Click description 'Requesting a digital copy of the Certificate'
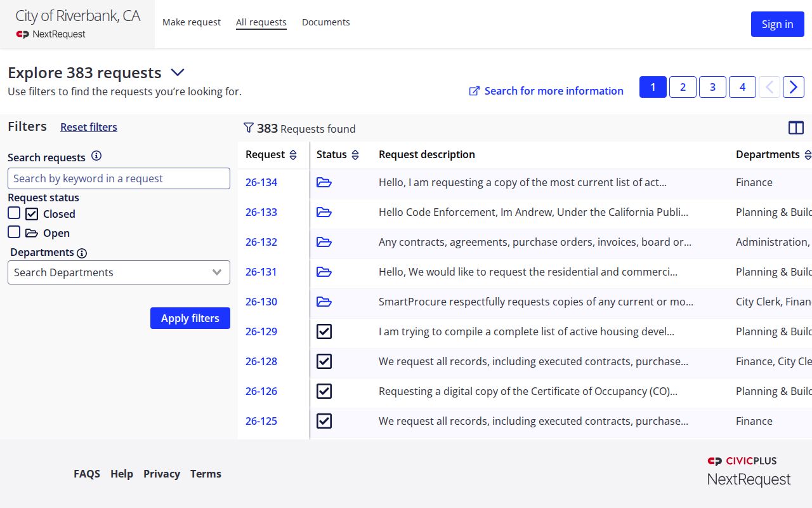812x508 pixels. pos(528,391)
